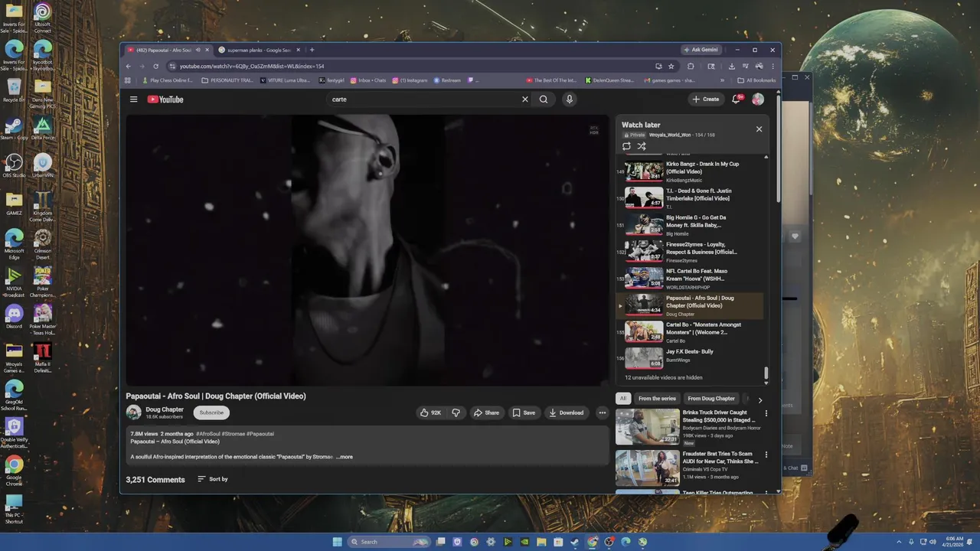Open the YouTube account avatar menu
The image size is (980, 551).
click(x=758, y=99)
